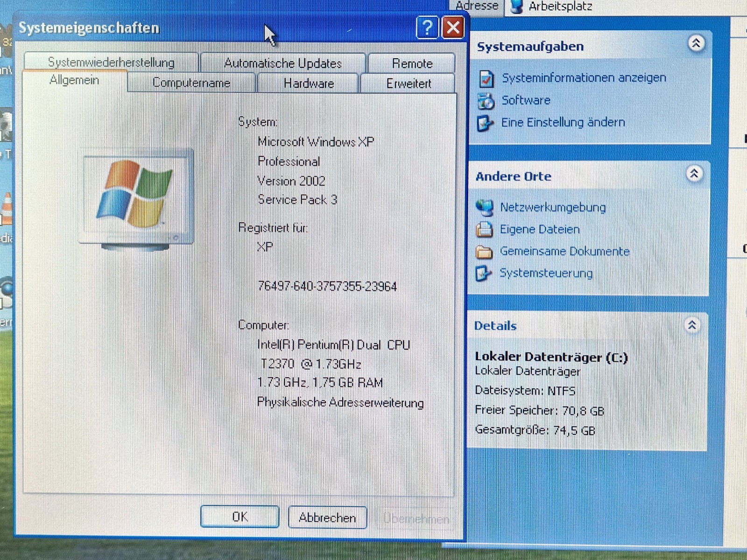
Task: Click the Arbeitsplatz computer icon in address bar
Action: [516, 7]
